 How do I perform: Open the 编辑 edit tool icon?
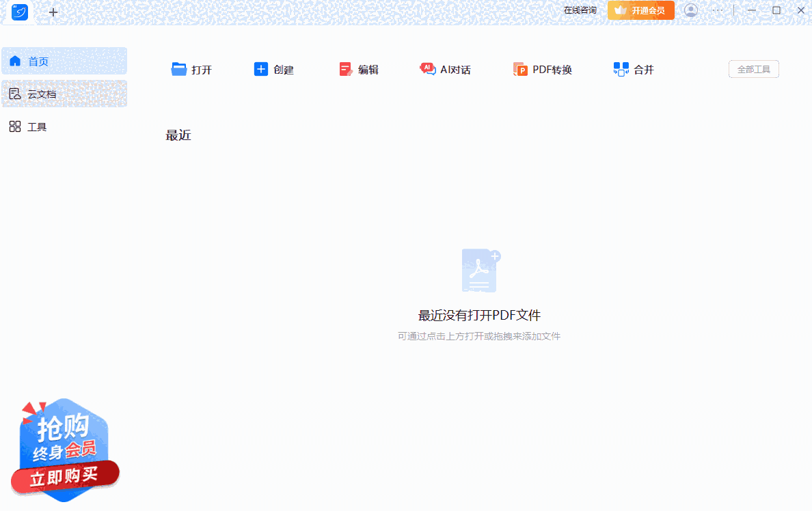coord(345,68)
